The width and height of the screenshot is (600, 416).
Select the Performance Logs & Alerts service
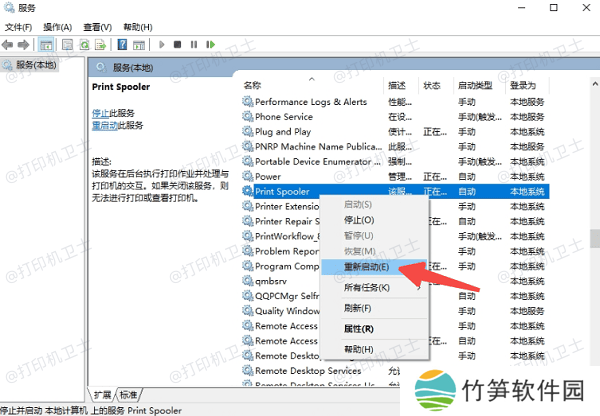tap(310, 102)
